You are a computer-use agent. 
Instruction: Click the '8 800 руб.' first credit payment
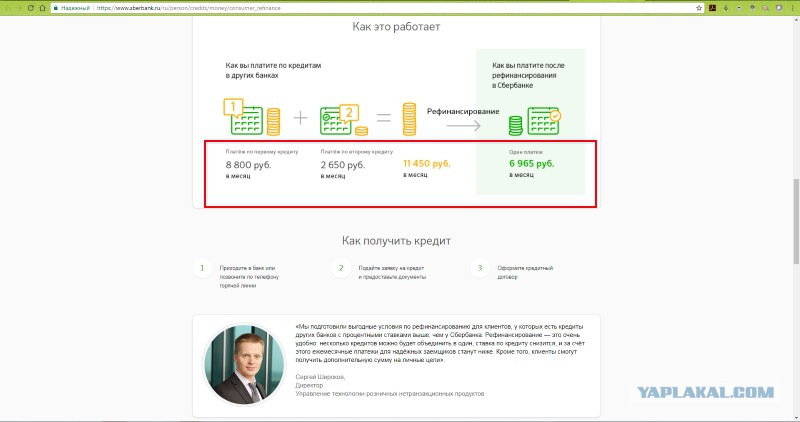pyautogui.click(x=248, y=165)
